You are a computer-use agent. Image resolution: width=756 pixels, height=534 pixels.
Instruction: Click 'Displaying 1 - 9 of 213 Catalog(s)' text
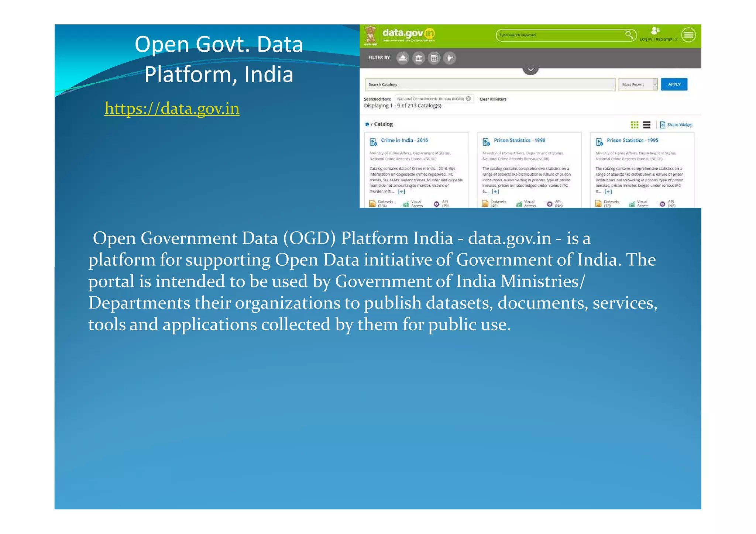[x=403, y=106]
